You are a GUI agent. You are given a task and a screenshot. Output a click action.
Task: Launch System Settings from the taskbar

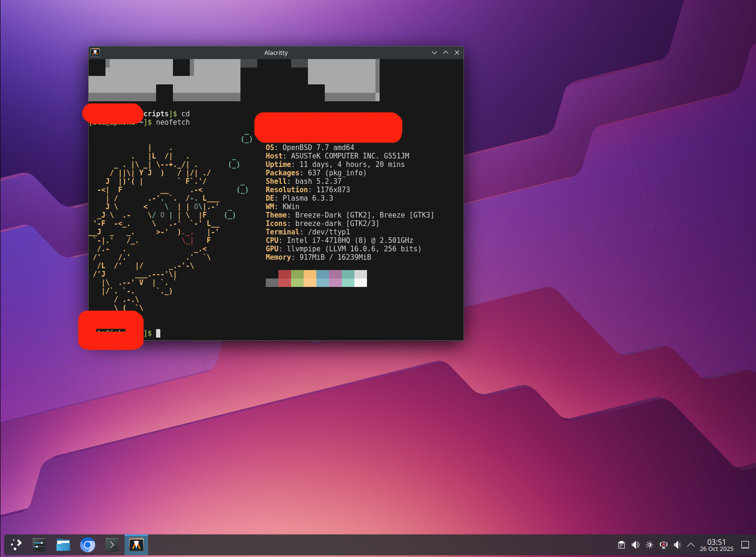[x=39, y=544]
